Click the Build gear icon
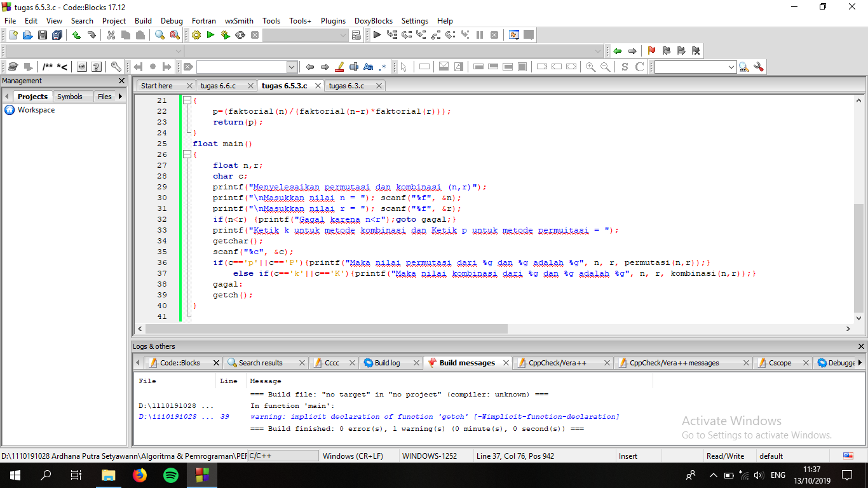The width and height of the screenshot is (868, 488). coord(196,35)
